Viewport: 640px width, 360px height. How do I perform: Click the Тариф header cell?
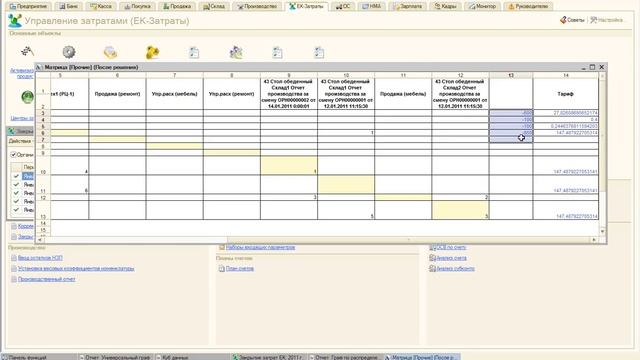point(566,93)
